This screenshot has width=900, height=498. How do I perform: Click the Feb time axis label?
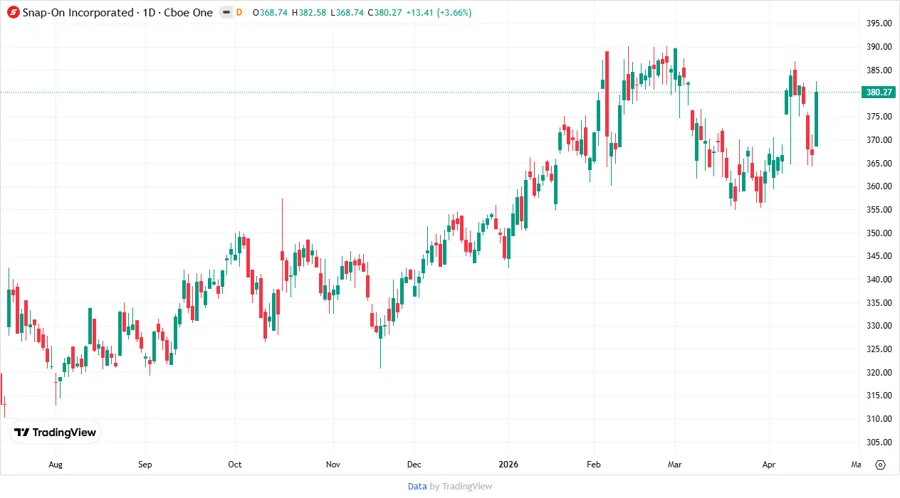click(x=593, y=464)
